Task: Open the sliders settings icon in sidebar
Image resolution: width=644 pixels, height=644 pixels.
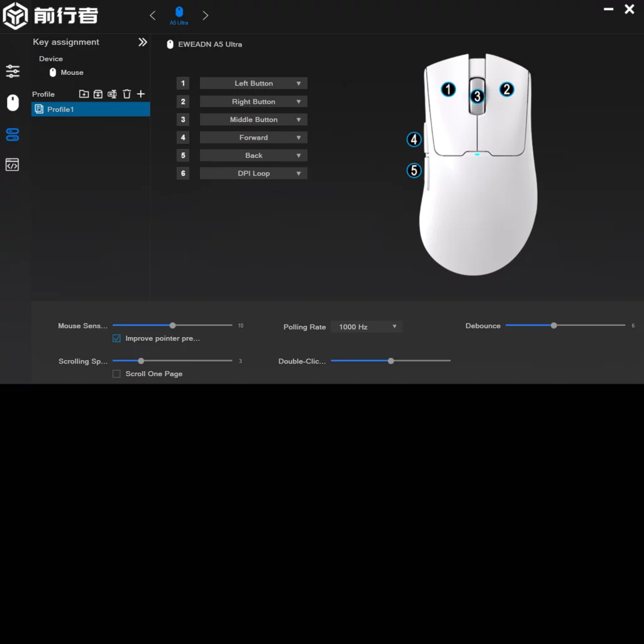Action: click(13, 71)
